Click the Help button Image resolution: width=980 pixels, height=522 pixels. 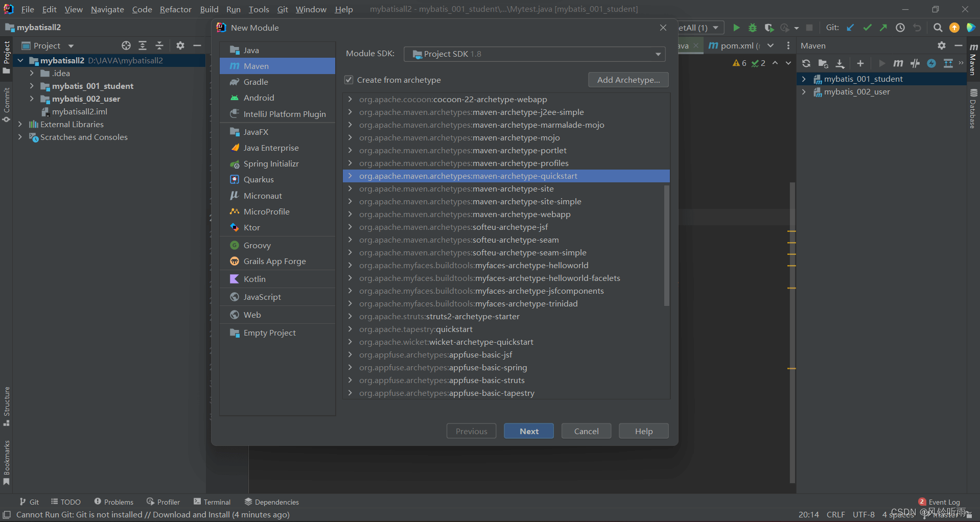(x=644, y=431)
